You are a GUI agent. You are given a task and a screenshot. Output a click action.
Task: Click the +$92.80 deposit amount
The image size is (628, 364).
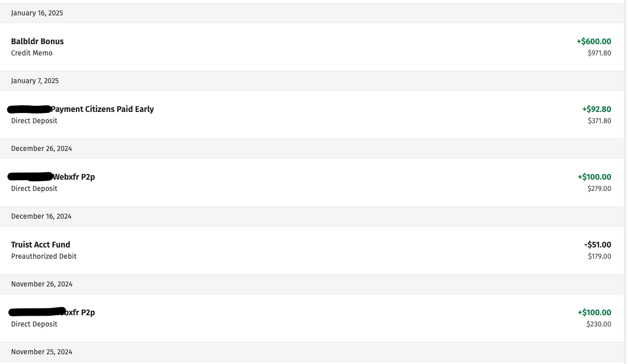coord(597,109)
